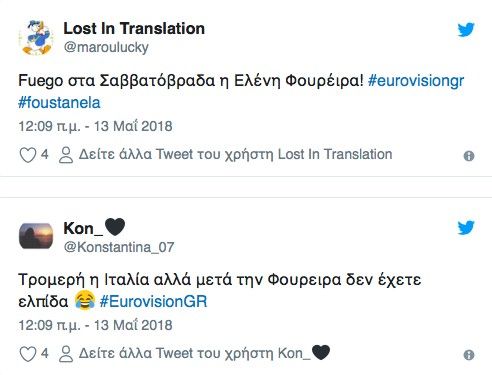Click person icon beside Lost In Translation link
This screenshot has width=492, height=375.
(x=66, y=155)
